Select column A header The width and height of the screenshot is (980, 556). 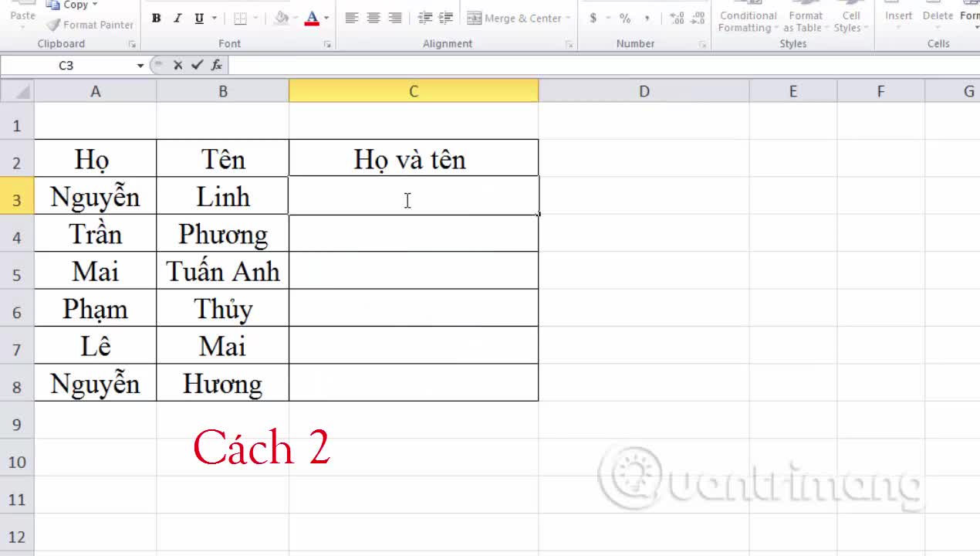tap(96, 91)
